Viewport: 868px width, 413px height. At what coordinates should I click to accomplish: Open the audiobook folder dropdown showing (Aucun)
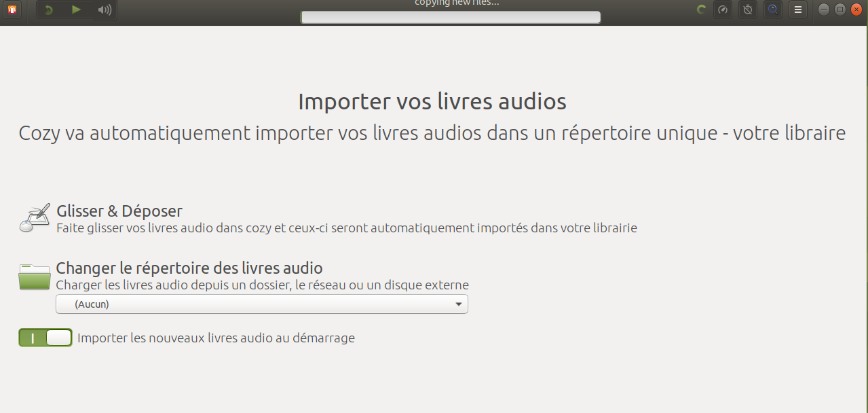(262, 304)
